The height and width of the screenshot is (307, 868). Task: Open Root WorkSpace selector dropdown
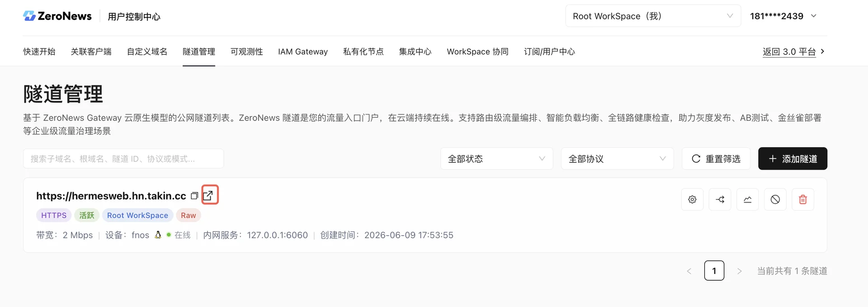click(x=653, y=16)
